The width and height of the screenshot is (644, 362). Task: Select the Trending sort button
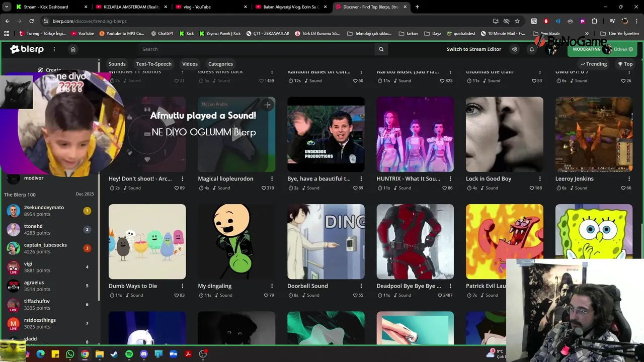pyautogui.click(x=594, y=64)
